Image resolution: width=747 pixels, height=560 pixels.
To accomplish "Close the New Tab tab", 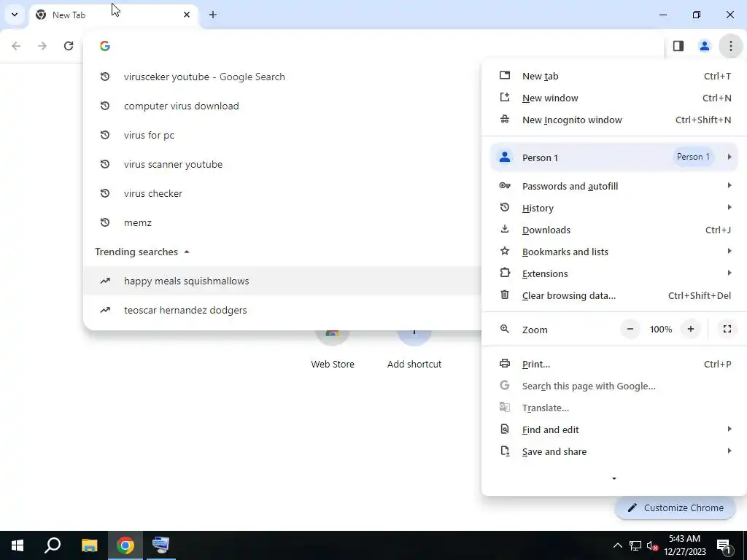I will [x=187, y=15].
